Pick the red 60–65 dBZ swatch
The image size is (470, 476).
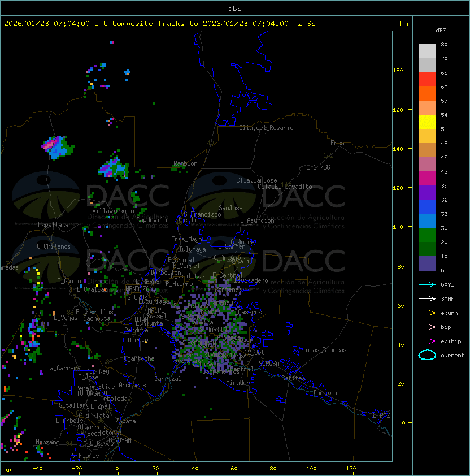point(427,80)
